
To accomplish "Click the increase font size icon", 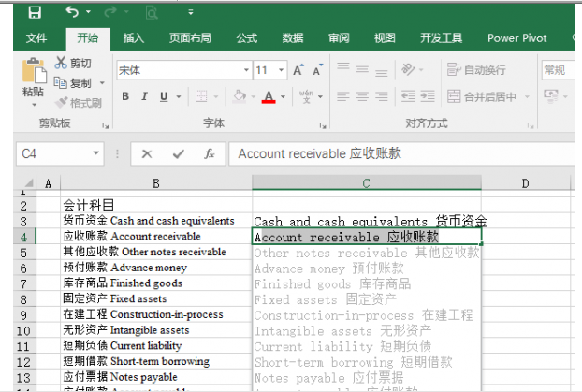I will click(x=298, y=69).
